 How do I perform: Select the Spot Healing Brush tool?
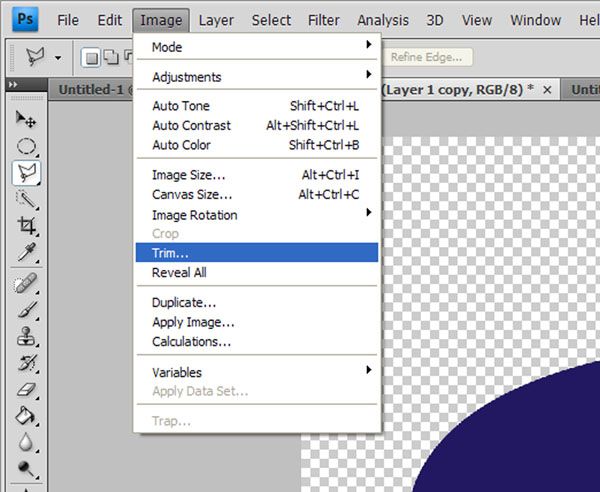tap(26, 283)
